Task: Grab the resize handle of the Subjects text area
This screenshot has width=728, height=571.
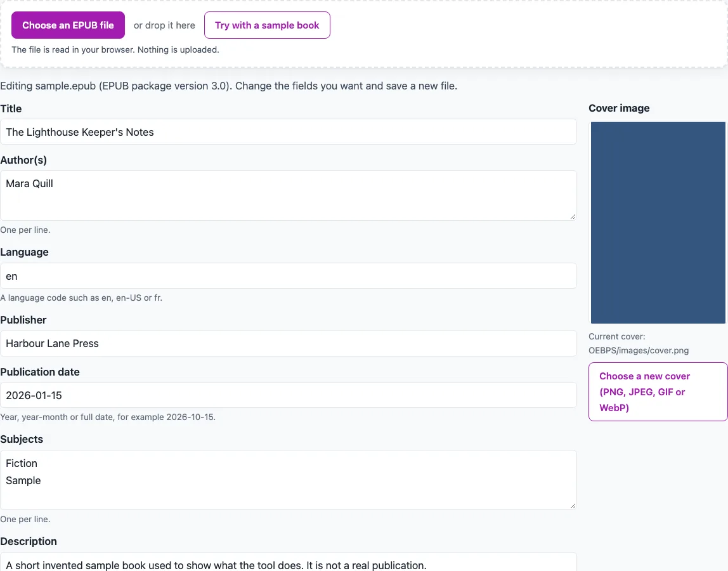Action: click(573, 506)
